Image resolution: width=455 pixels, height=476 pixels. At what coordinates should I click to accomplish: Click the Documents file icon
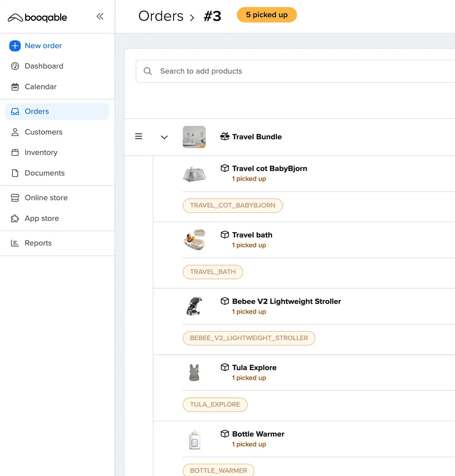click(15, 173)
